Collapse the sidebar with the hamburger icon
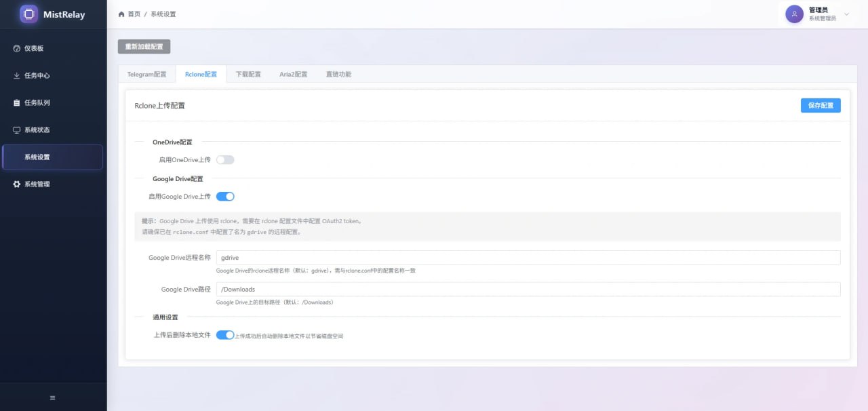The width and height of the screenshot is (868, 411). pyautogui.click(x=53, y=397)
